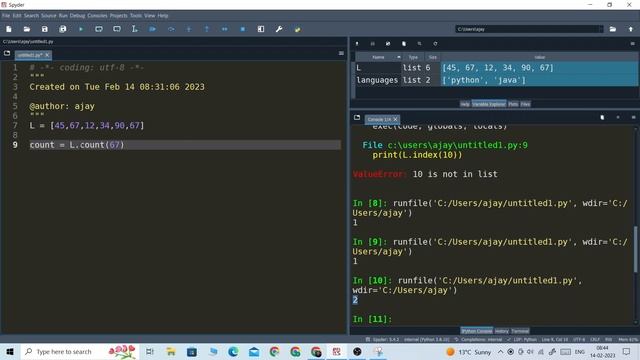Screen dimensions: 640x360
Task: Sort variables by Name column
Action: [x=378, y=57]
